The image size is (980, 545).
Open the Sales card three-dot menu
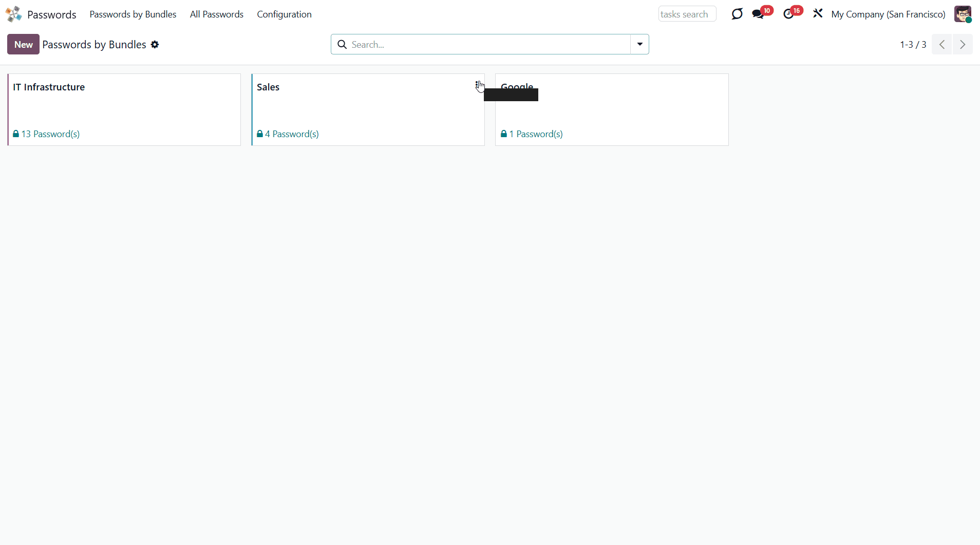478,85
